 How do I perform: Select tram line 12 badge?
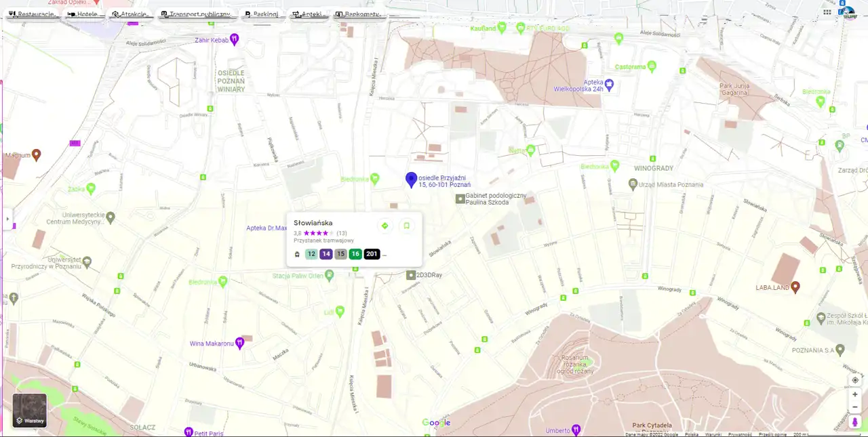[x=311, y=254]
